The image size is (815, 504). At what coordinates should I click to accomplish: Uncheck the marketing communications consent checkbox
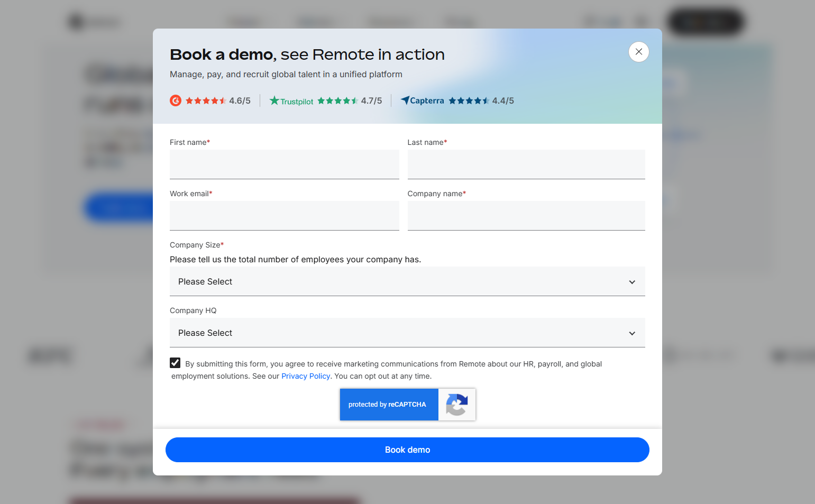pyautogui.click(x=175, y=363)
